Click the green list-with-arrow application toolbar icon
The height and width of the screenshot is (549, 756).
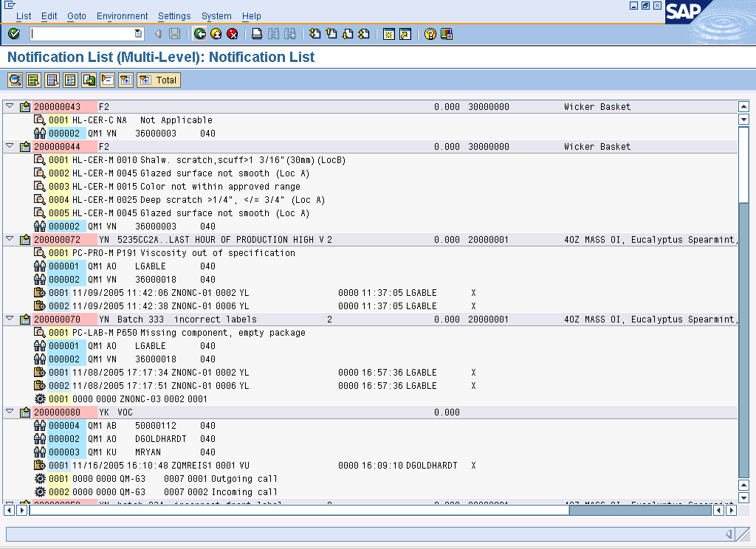click(33, 80)
